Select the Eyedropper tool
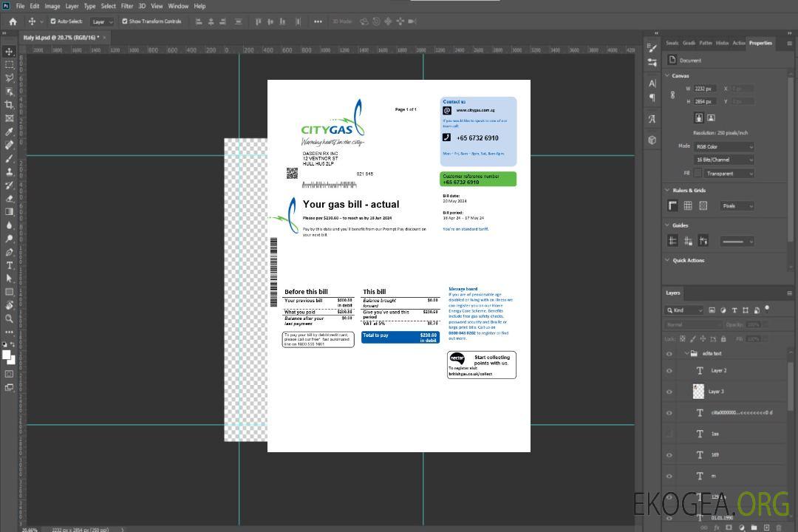Viewport: 798px width, 532px height. [9, 132]
